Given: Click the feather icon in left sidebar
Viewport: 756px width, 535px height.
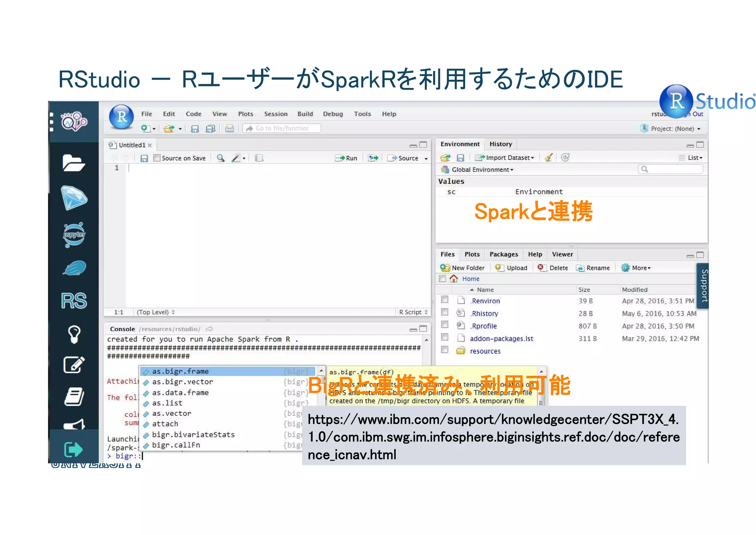Looking at the screenshot, I should click(x=74, y=268).
